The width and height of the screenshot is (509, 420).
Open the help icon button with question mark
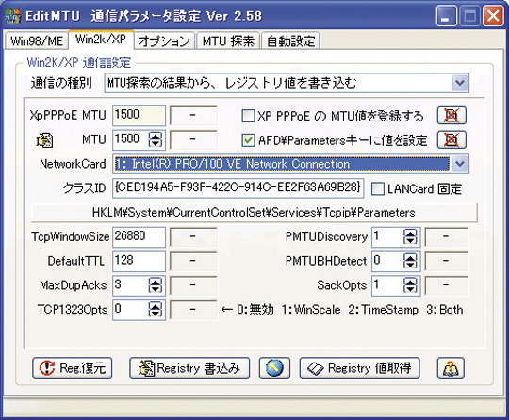click(x=451, y=368)
